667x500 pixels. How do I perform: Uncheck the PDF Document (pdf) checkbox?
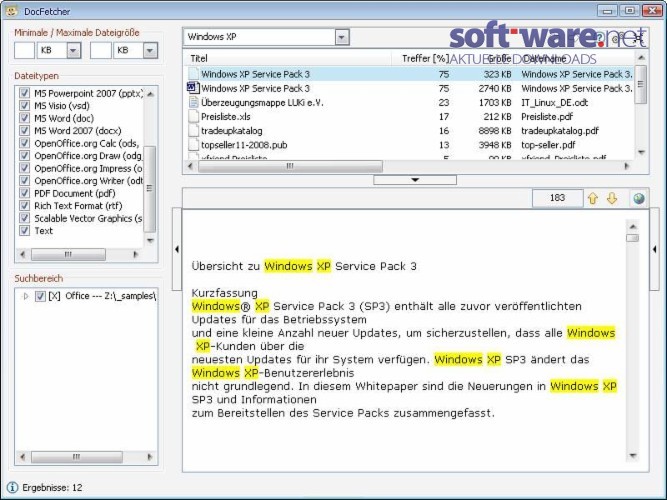pos(24,193)
